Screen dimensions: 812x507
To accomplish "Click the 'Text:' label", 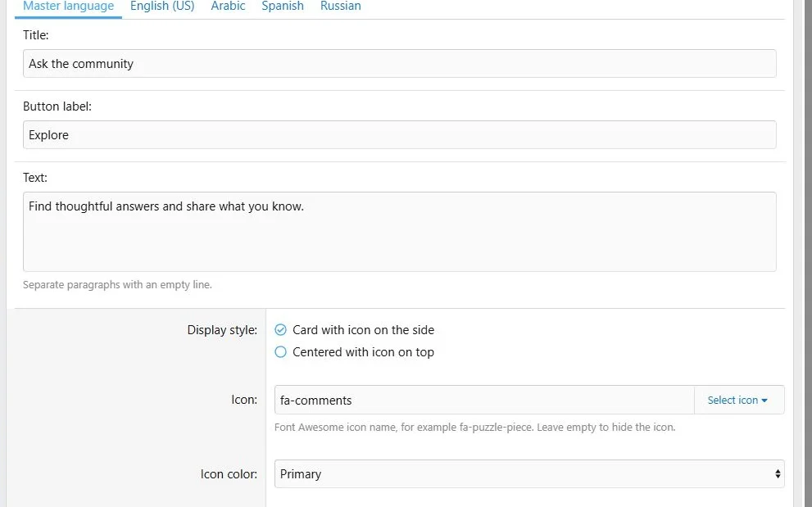I will pos(34,178).
